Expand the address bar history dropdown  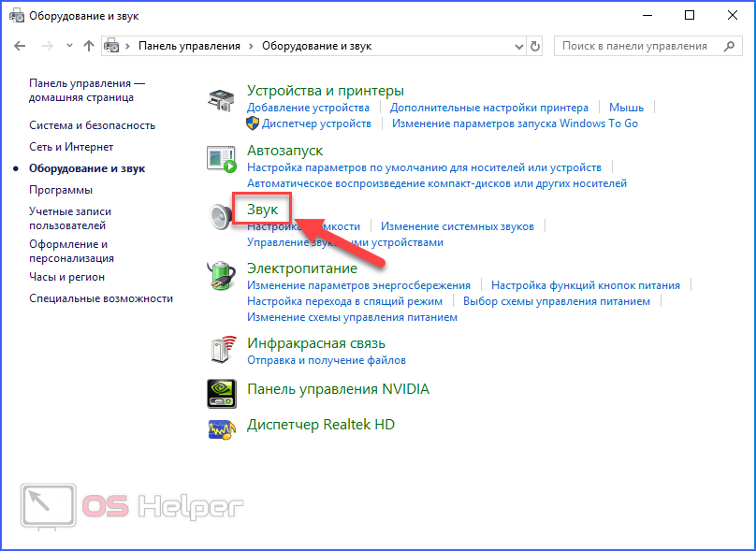[x=518, y=46]
